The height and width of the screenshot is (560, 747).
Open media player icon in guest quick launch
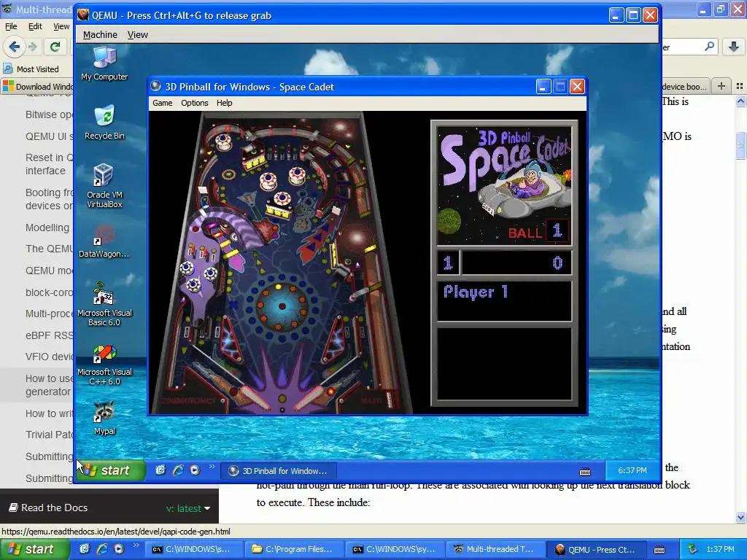(195, 470)
